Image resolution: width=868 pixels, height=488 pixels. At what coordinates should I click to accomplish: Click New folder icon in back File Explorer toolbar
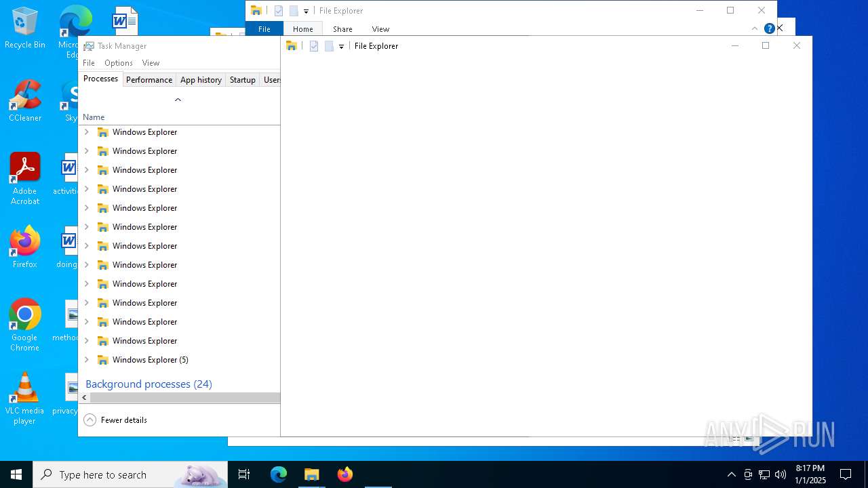point(294,11)
